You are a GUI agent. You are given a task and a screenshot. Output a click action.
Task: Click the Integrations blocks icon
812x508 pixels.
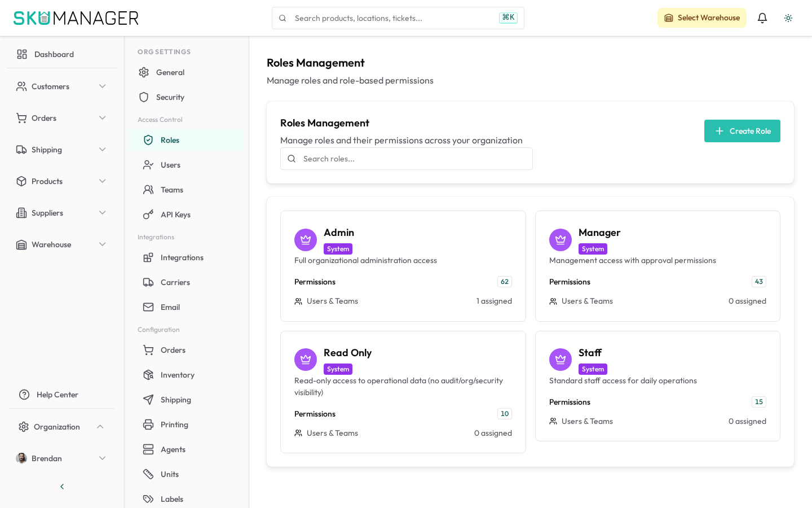(148, 257)
